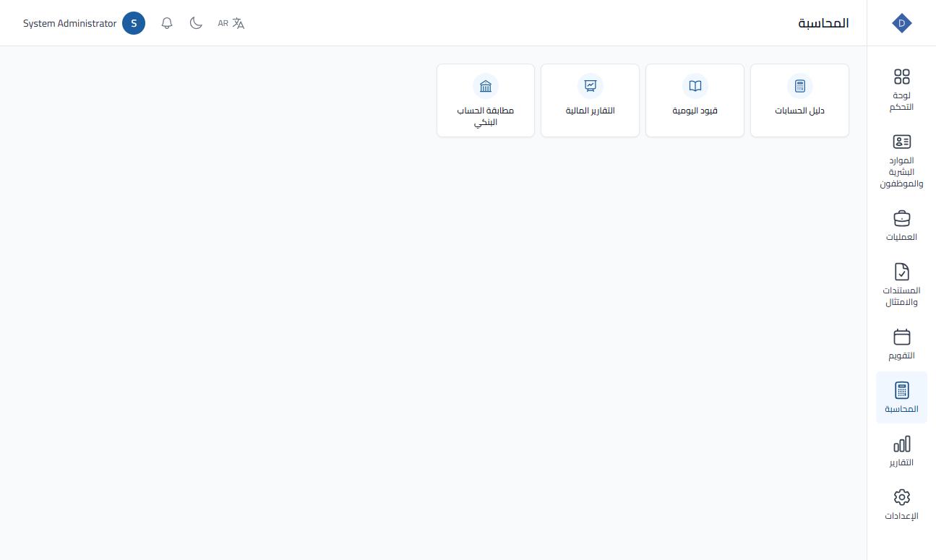936x560 pixels.
Task: Click the diamond D app logo
Action: pyautogui.click(x=901, y=23)
